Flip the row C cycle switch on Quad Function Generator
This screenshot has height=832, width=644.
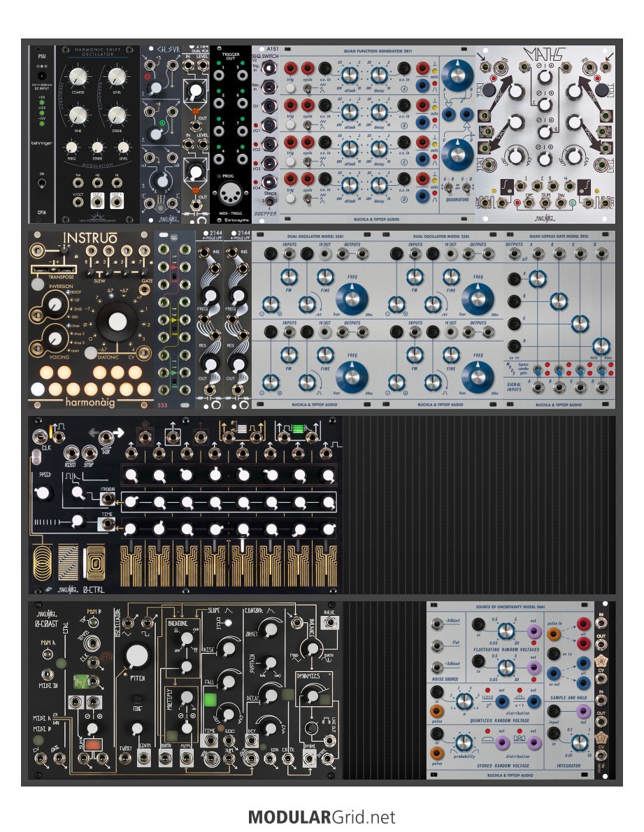[307, 161]
